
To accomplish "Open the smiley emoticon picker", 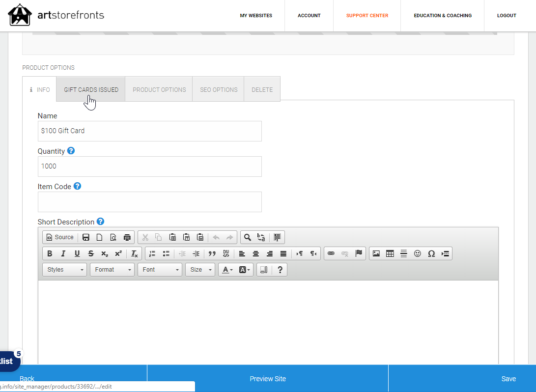I will [x=418, y=253].
